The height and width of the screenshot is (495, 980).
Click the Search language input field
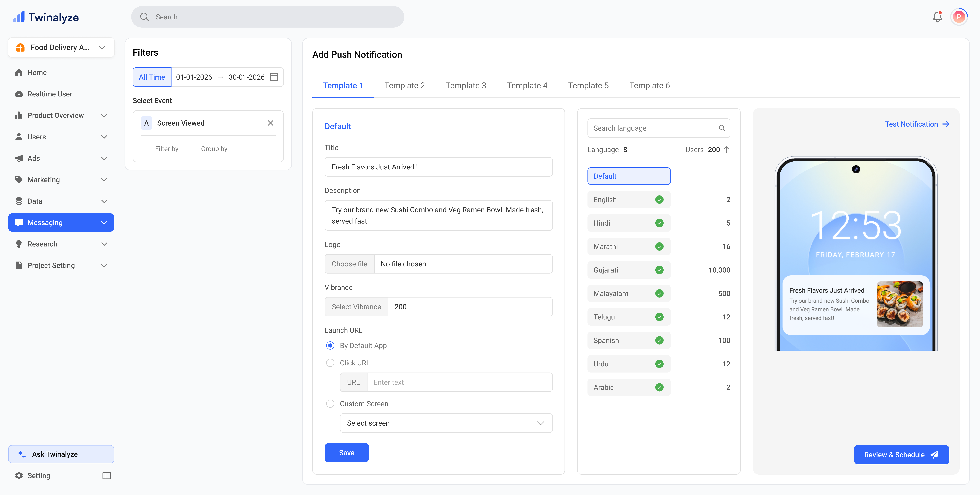[651, 128]
